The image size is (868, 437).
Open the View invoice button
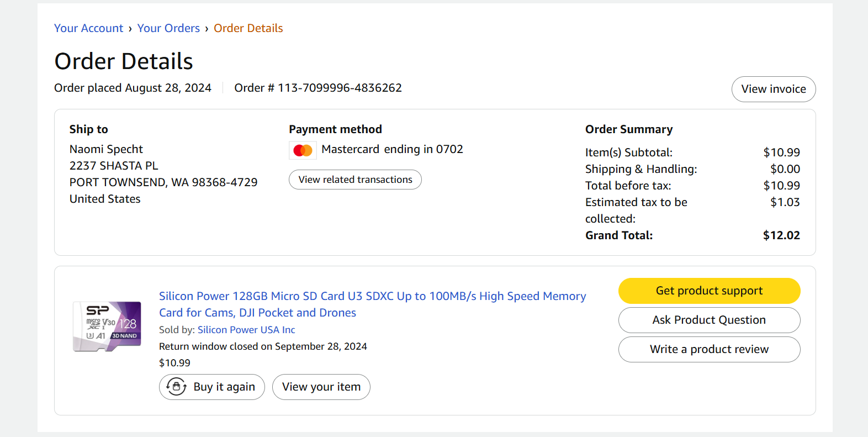click(773, 89)
